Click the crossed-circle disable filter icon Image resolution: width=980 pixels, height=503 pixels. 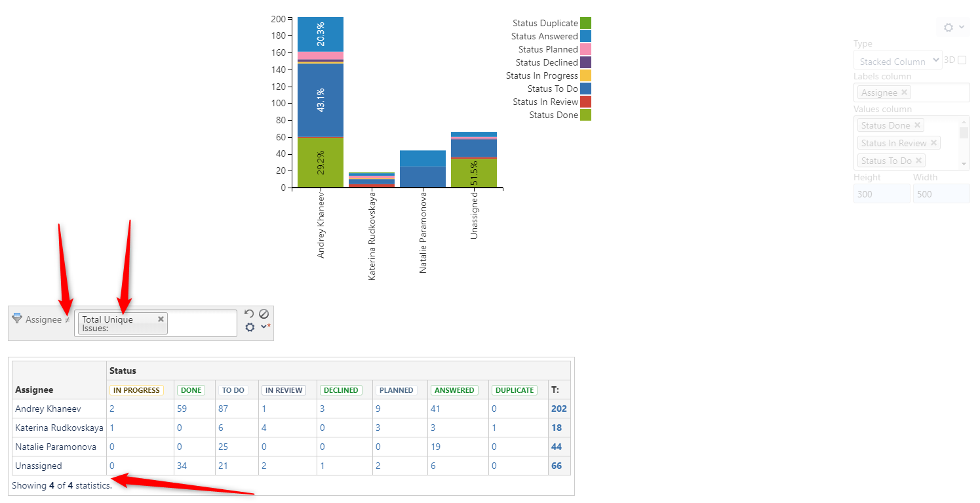(264, 314)
